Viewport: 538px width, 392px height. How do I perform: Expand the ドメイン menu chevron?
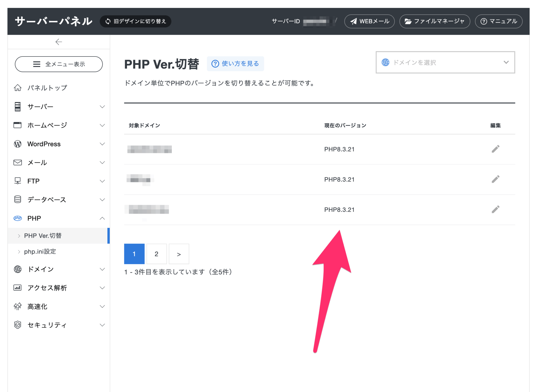coord(102,269)
